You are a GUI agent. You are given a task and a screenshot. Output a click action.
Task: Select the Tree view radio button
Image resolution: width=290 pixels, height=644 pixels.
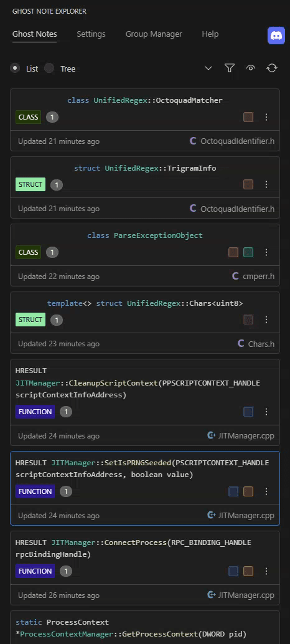tap(49, 68)
